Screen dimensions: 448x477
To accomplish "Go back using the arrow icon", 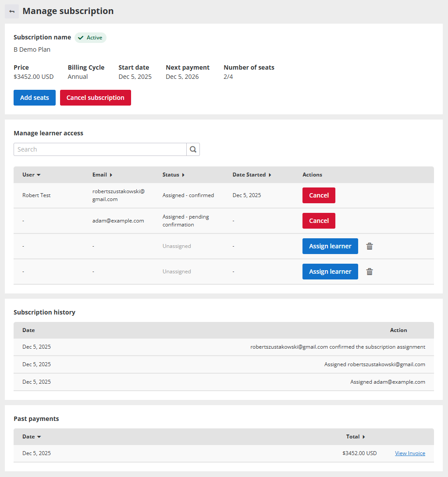I will (x=12, y=11).
